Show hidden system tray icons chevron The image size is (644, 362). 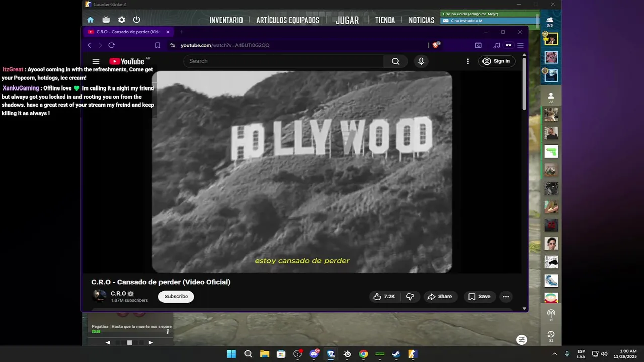pos(555,354)
